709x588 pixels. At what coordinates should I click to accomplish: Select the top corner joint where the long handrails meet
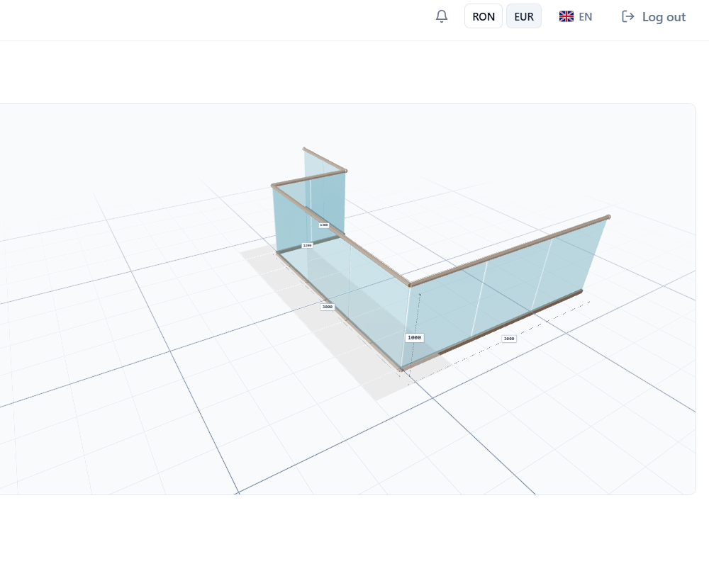pyautogui.click(x=411, y=284)
